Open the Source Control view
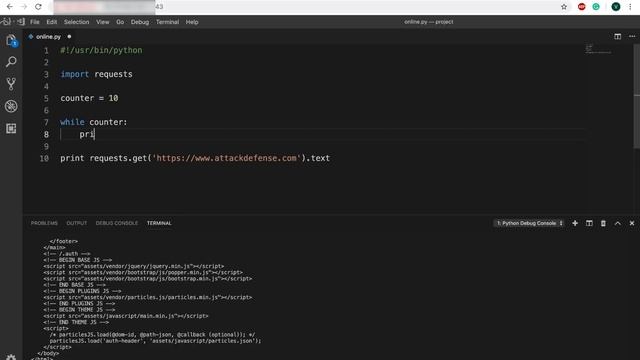640x360 pixels. (x=11, y=84)
